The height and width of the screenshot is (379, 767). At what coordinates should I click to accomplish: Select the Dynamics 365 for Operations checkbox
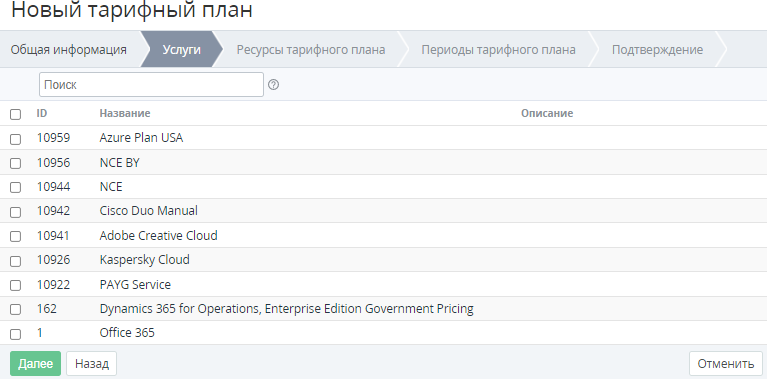click(x=16, y=310)
